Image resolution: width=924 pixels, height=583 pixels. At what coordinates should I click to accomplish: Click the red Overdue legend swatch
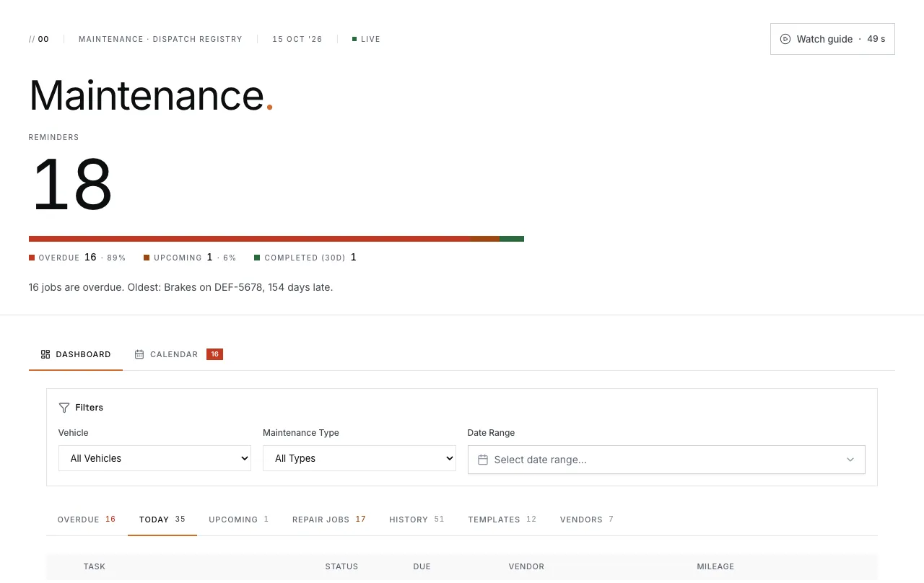tap(32, 258)
